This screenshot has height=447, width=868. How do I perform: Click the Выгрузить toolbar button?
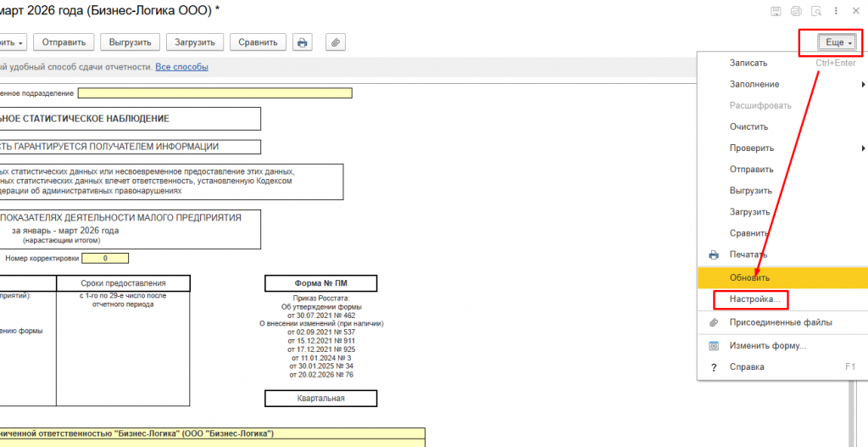pos(130,42)
